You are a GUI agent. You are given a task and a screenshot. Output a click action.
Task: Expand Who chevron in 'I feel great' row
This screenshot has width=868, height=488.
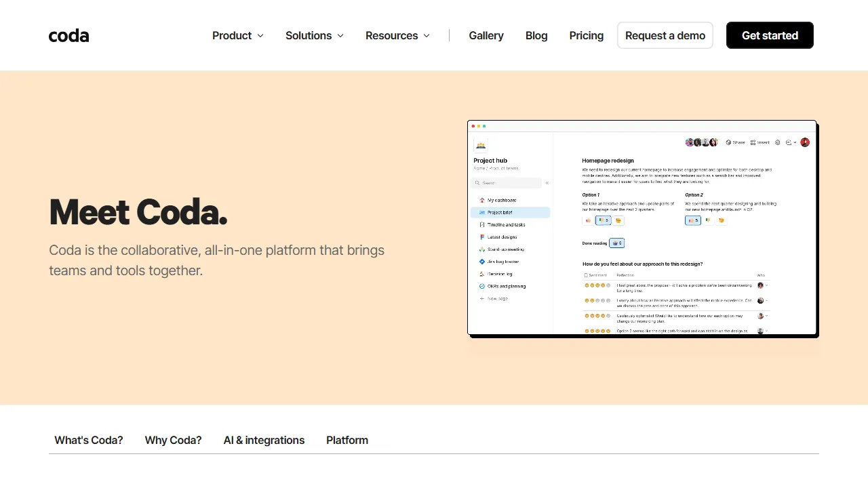(x=766, y=285)
